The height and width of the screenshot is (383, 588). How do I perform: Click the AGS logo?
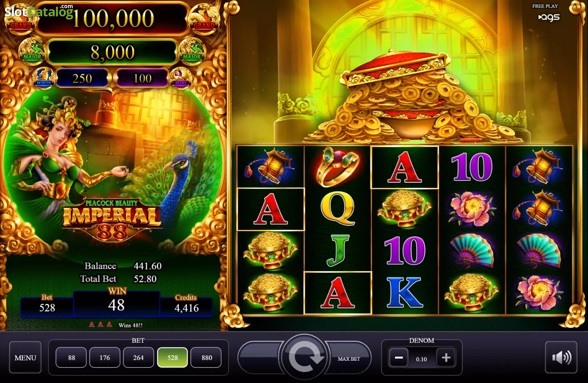(x=549, y=17)
